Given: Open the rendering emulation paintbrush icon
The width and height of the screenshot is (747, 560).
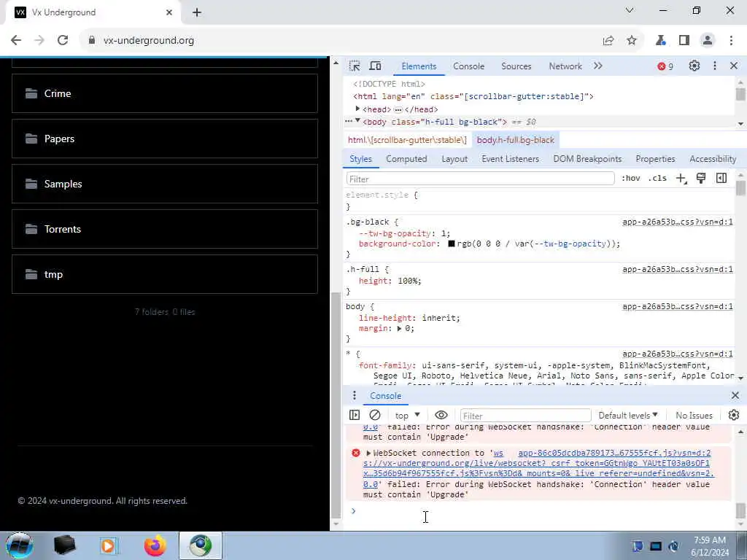Looking at the screenshot, I should point(701,178).
